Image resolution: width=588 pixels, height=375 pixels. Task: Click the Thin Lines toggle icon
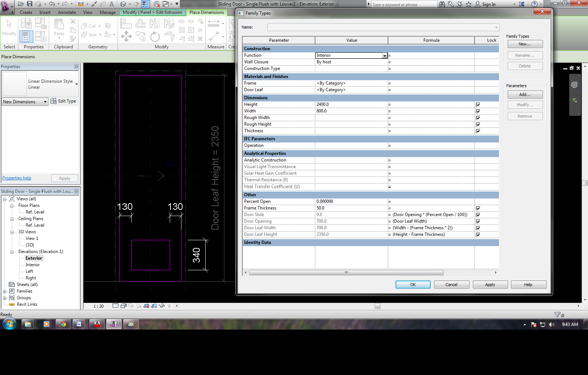[146, 4]
